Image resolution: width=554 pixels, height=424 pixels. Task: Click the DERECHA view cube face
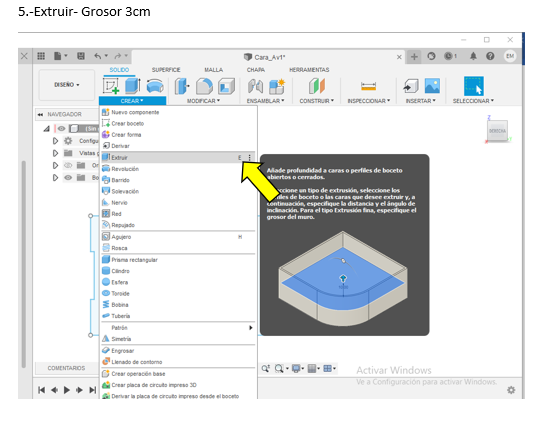pyautogui.click(x=497, y=131)
